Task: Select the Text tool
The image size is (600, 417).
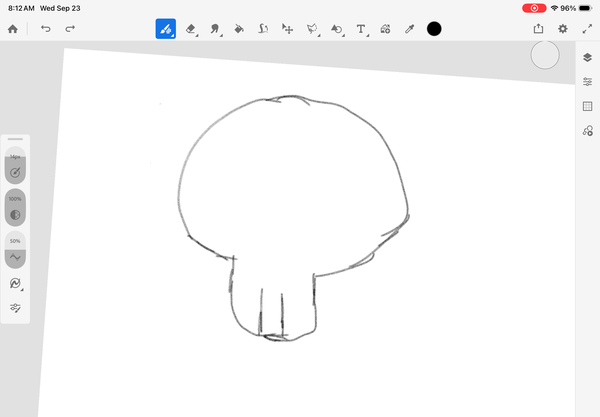Action: tap(361, 29)
